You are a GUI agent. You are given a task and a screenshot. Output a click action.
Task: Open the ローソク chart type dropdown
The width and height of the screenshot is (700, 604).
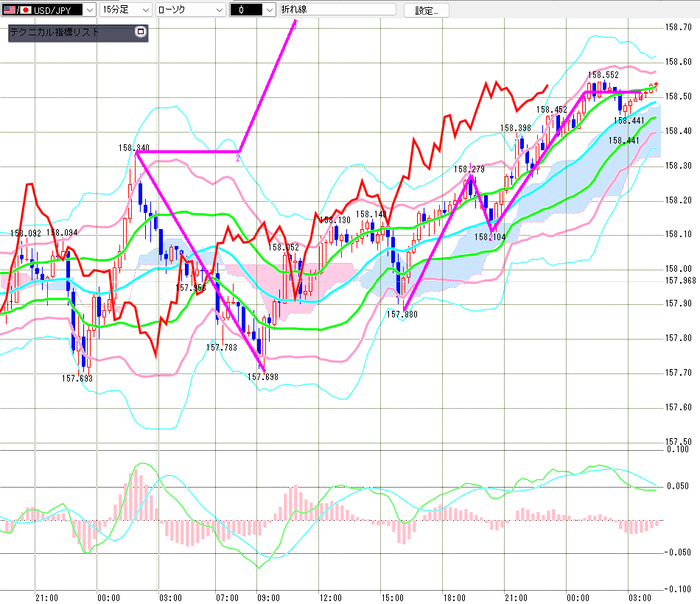[191, 10]
